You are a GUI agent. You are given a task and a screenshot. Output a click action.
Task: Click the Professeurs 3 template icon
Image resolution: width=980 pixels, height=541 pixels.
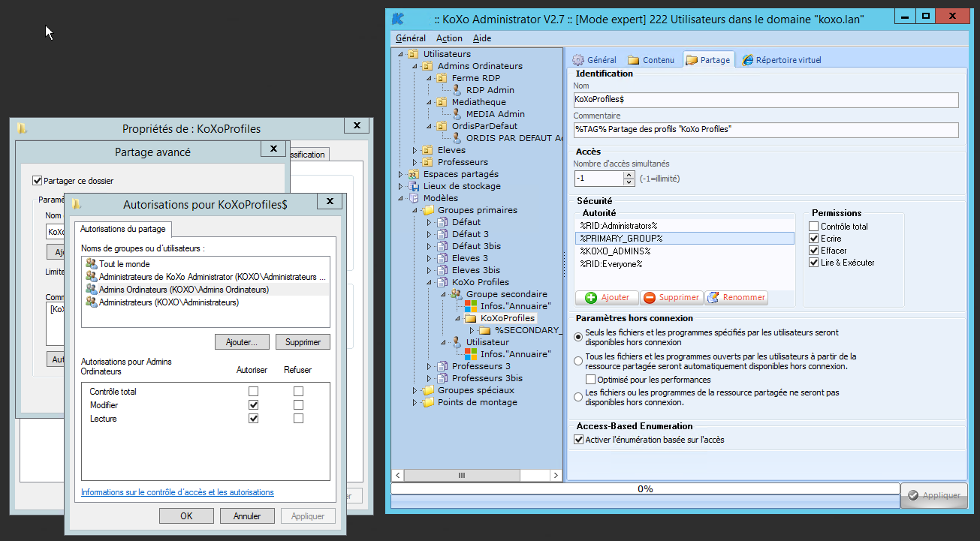442,366
